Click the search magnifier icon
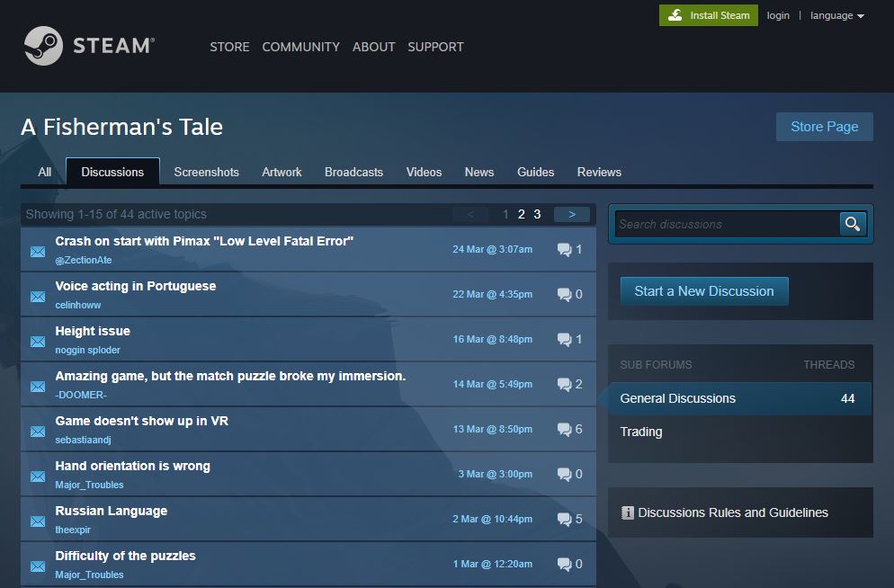The image size is (894, 588). click(x=853, y=224)
